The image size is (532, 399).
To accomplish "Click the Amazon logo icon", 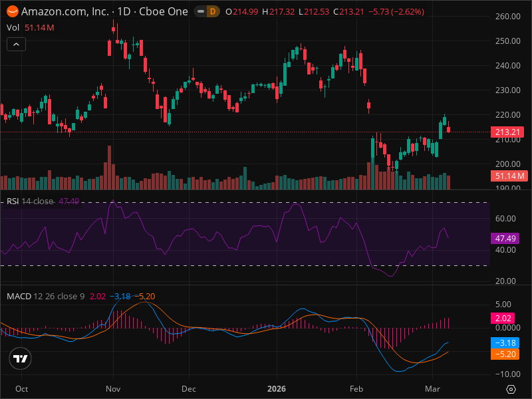I will coord(13,11).
